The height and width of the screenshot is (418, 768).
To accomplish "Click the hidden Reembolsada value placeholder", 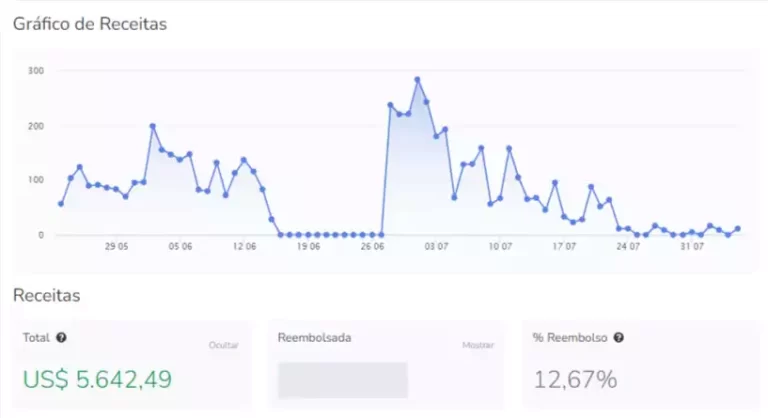I will click(342, 380).
